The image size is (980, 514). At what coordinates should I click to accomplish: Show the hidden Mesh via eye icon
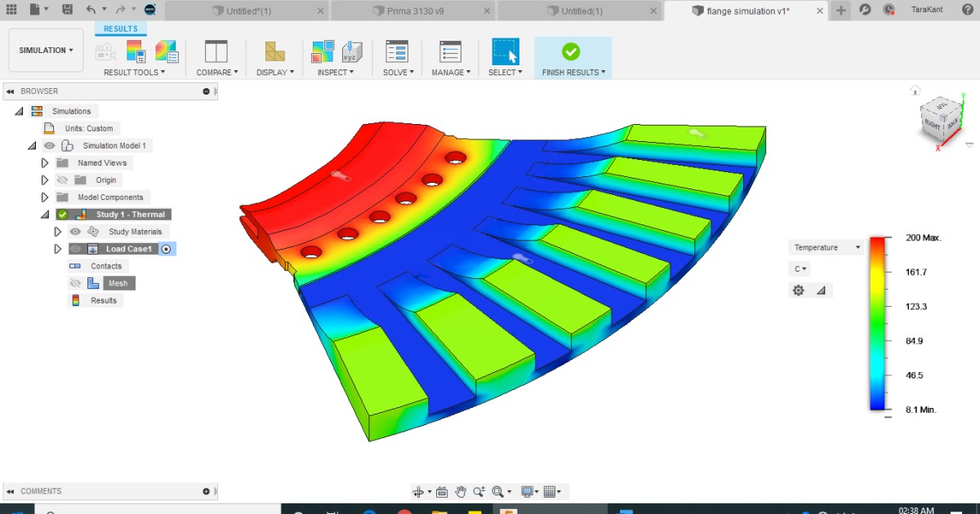click(76, 283)
